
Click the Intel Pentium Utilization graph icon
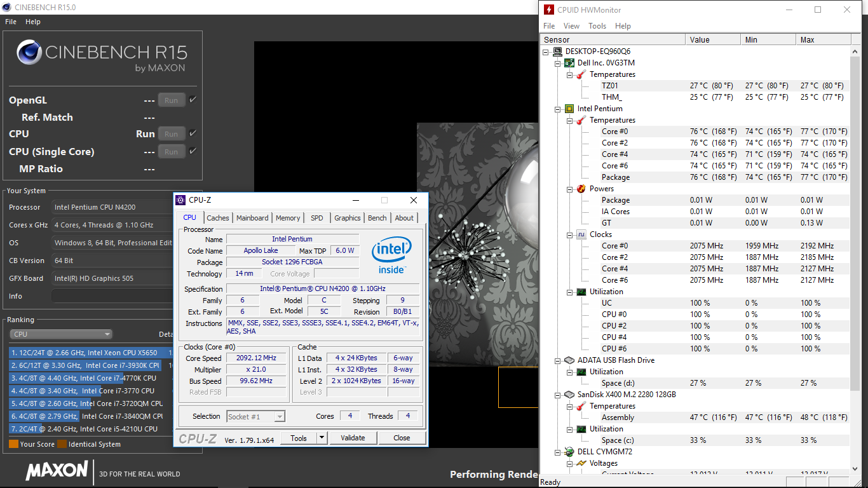(581, 292)
